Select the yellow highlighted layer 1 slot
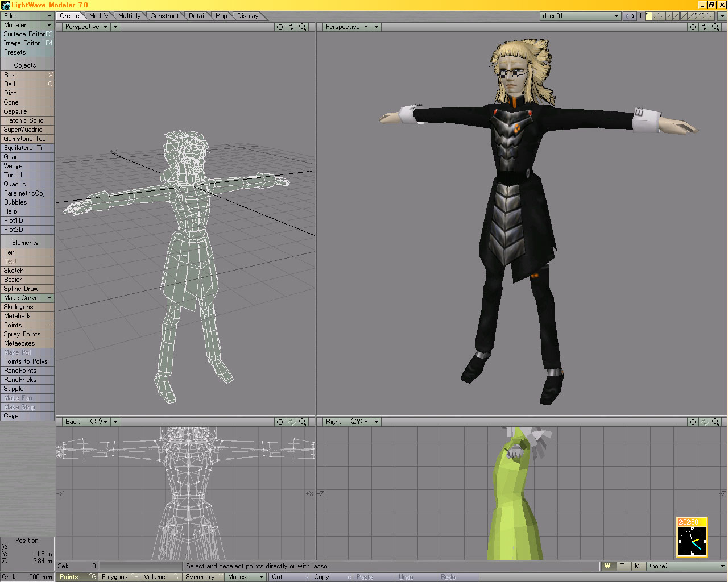Screen dimensions: 728x582 [648, 16]
